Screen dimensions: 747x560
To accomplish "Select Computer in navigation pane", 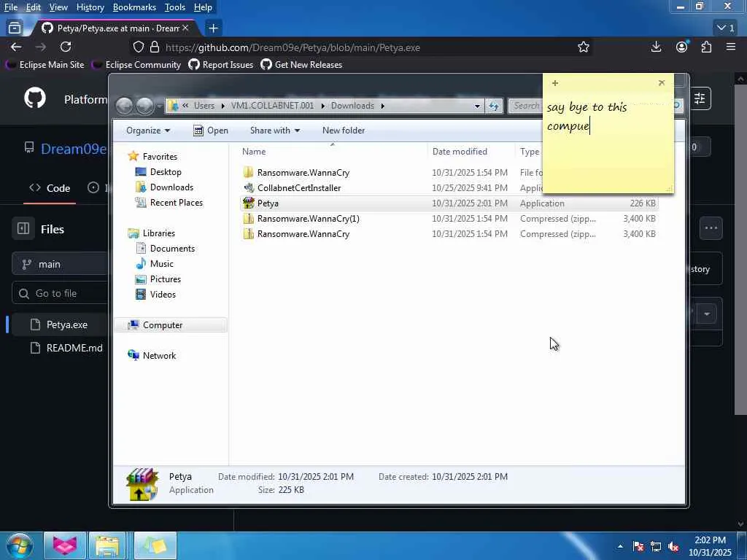I will tap(163, 325).
